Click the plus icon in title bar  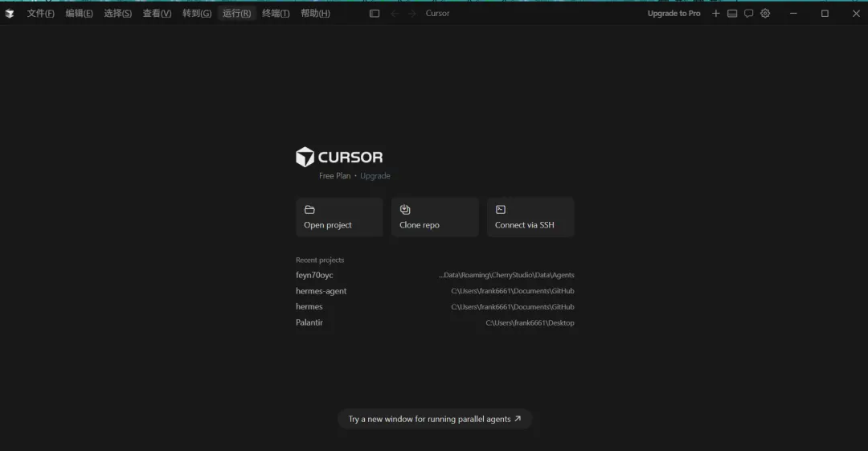716,14
